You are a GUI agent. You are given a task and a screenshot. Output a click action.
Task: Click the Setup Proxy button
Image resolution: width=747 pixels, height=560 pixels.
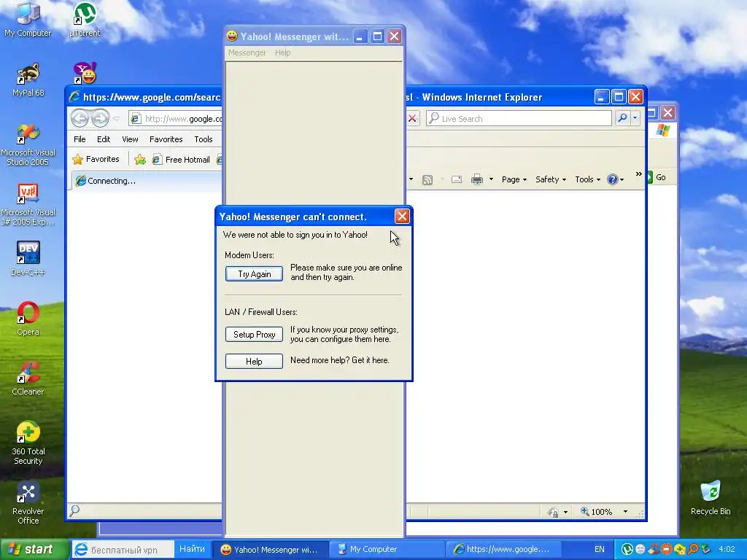[254, 334]
